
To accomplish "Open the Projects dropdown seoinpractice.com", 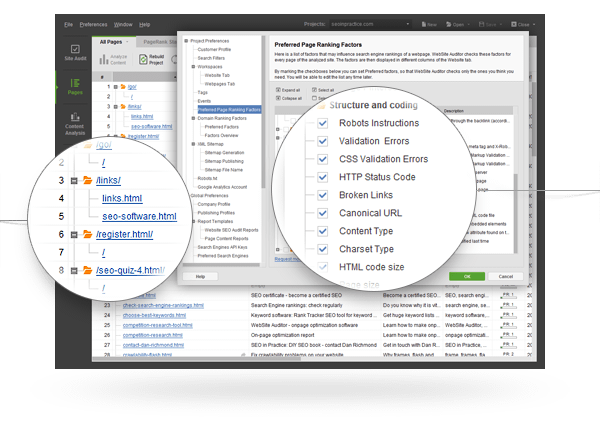I will [x=370, y=24].
